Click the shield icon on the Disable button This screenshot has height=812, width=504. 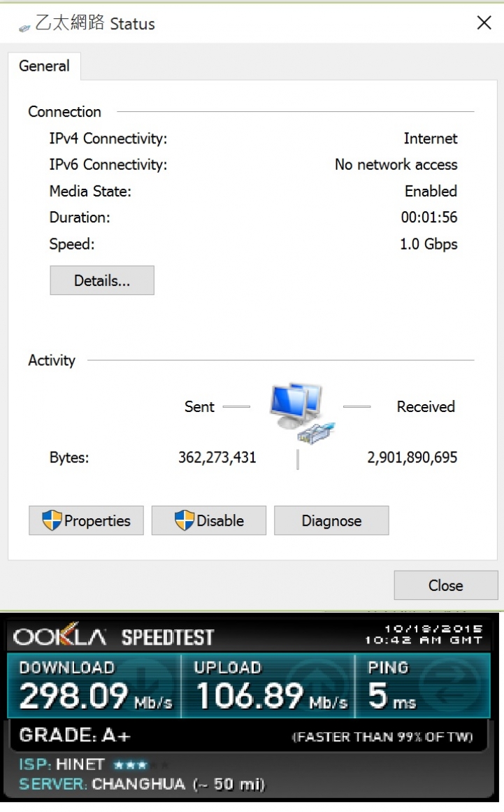185,520
